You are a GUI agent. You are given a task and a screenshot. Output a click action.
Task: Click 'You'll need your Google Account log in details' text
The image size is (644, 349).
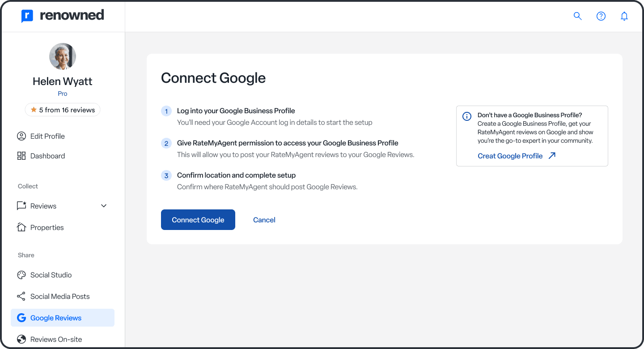(275, 122)
